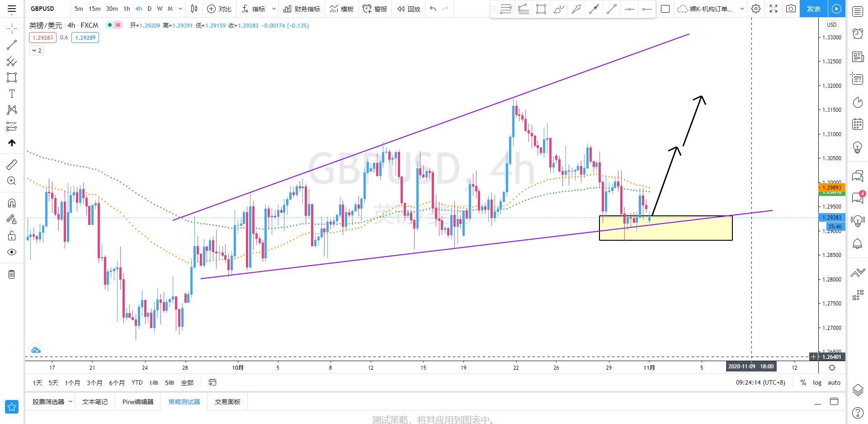Open chart settings gear in top toolbar

point(756,9)
